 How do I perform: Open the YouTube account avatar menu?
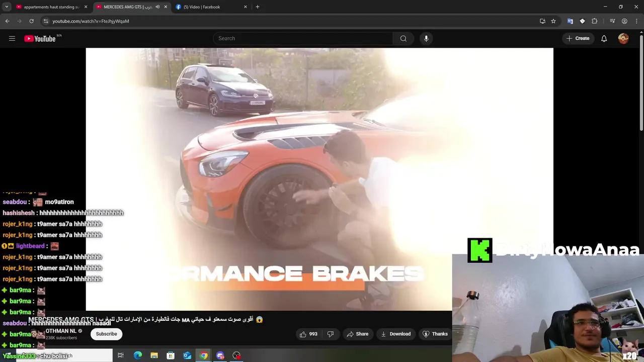(x=623, y=38)
